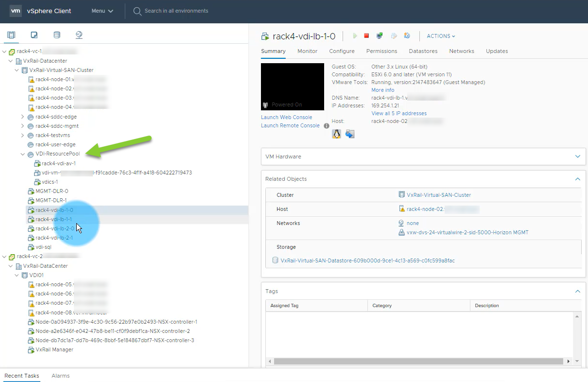Click the Launch Web Console link
Viewport: 588px width, 382px height.
click(x=286, y=117)
